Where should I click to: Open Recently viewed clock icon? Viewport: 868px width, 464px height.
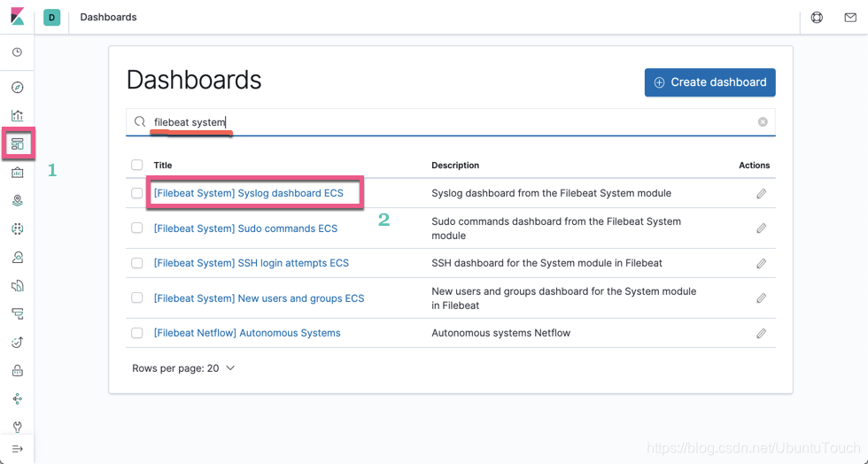[x=17, y=52]
